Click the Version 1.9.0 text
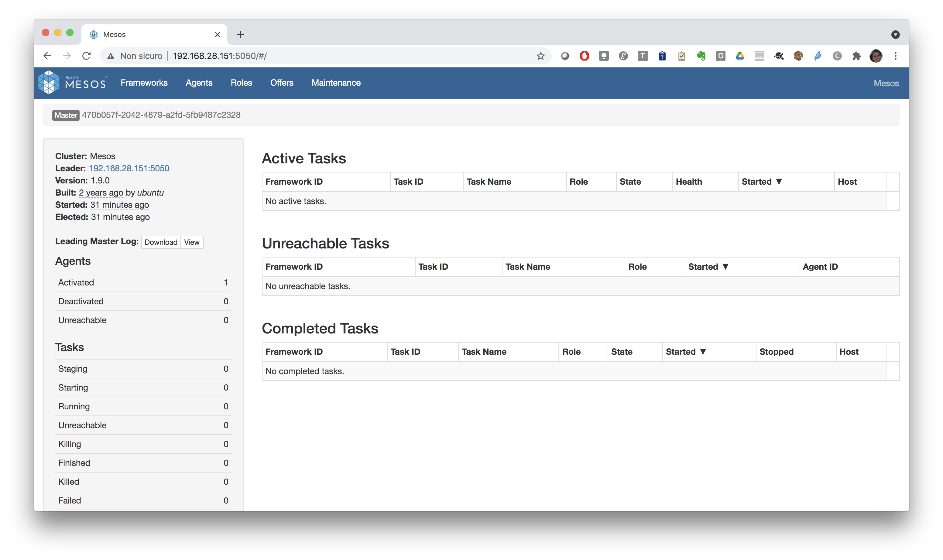 pos(82,180)
